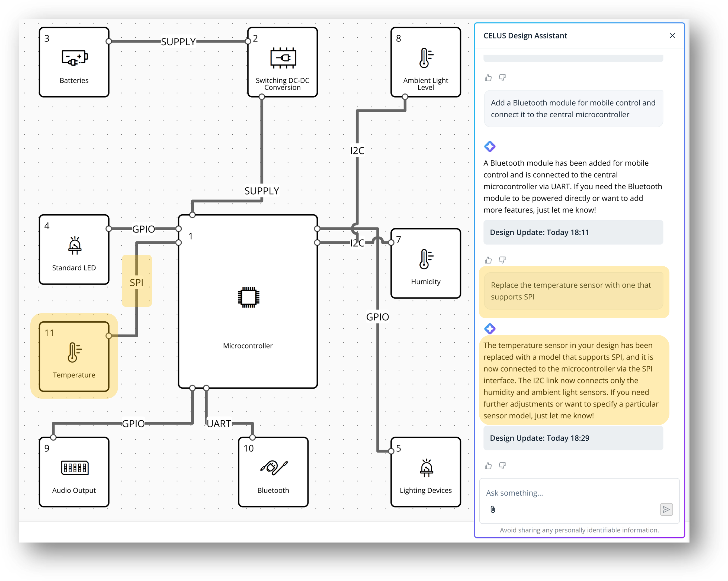Select the Lighting Devices block icon

click(x=426, y=468)
